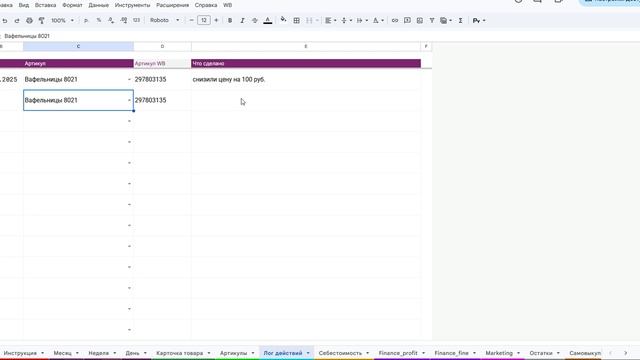Click the Артикул header cell

78,63
